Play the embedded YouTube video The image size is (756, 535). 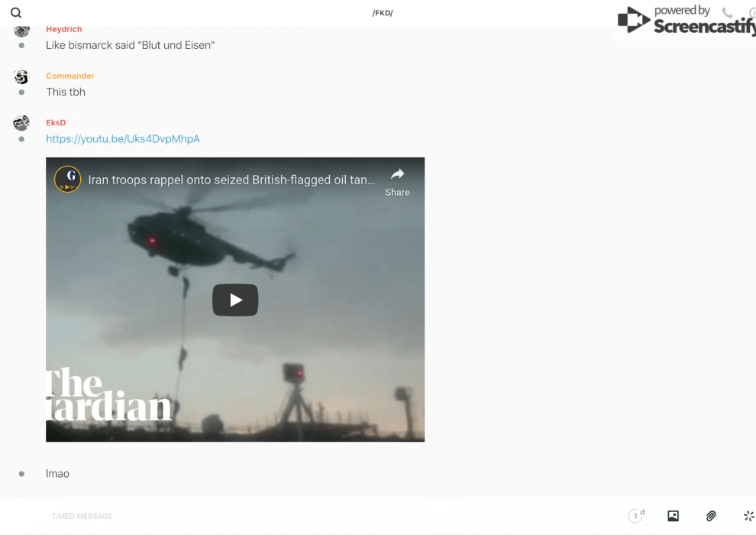pos(235,300)
